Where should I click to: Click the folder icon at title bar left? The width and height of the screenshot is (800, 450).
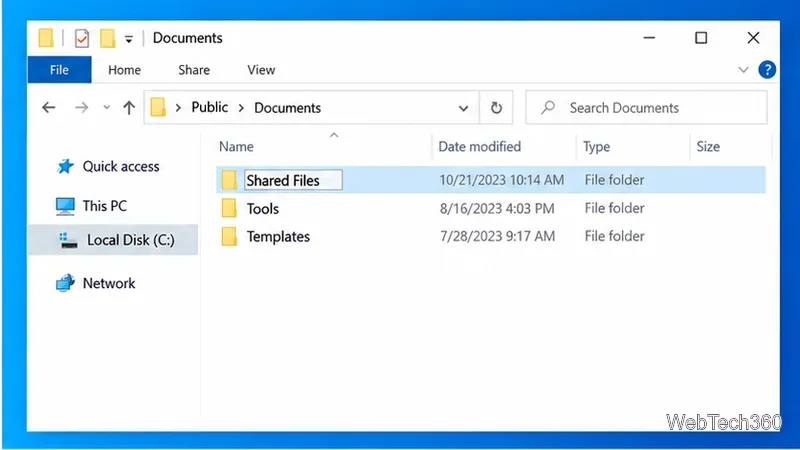point(46,38)
